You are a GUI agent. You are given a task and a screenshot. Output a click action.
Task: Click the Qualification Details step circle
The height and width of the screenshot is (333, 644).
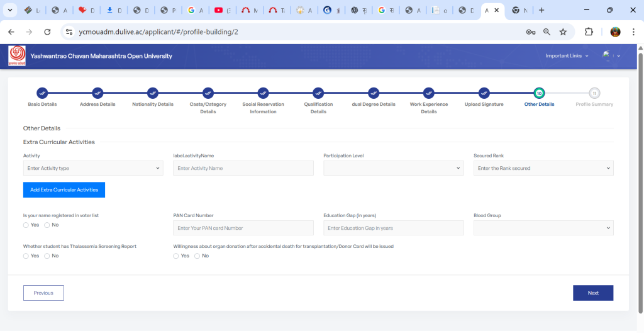[x=318, y=93]
